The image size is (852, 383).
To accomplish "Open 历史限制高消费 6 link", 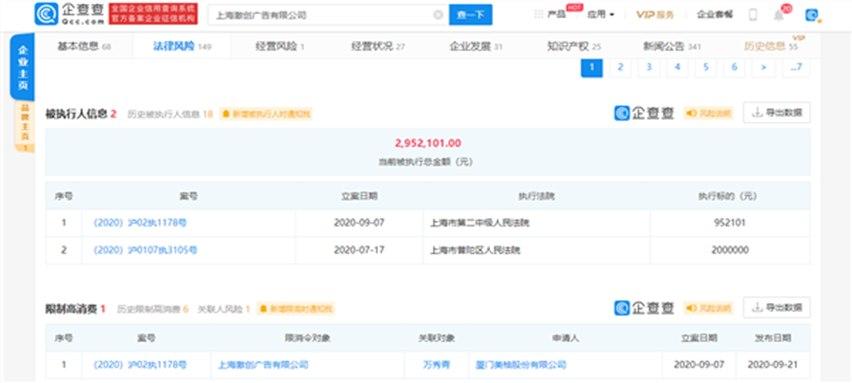I will click(153, 309).
